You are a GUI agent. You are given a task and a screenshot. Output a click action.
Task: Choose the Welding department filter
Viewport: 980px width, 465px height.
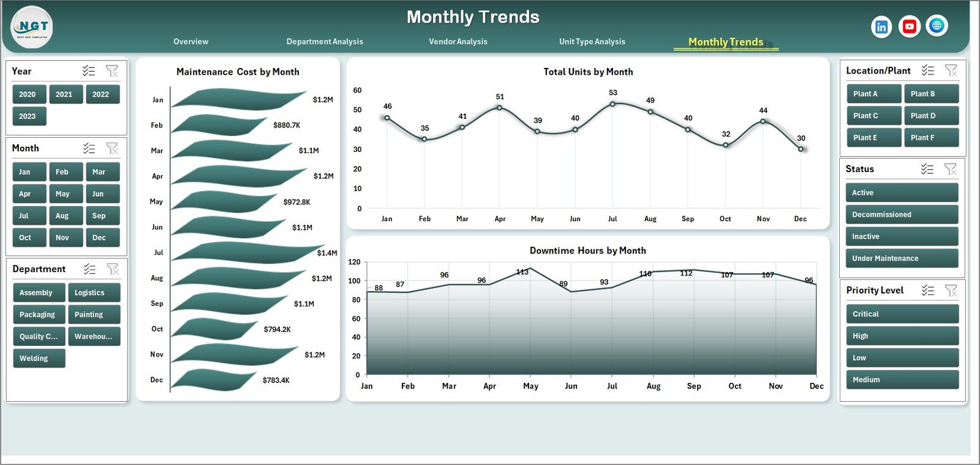38,358
